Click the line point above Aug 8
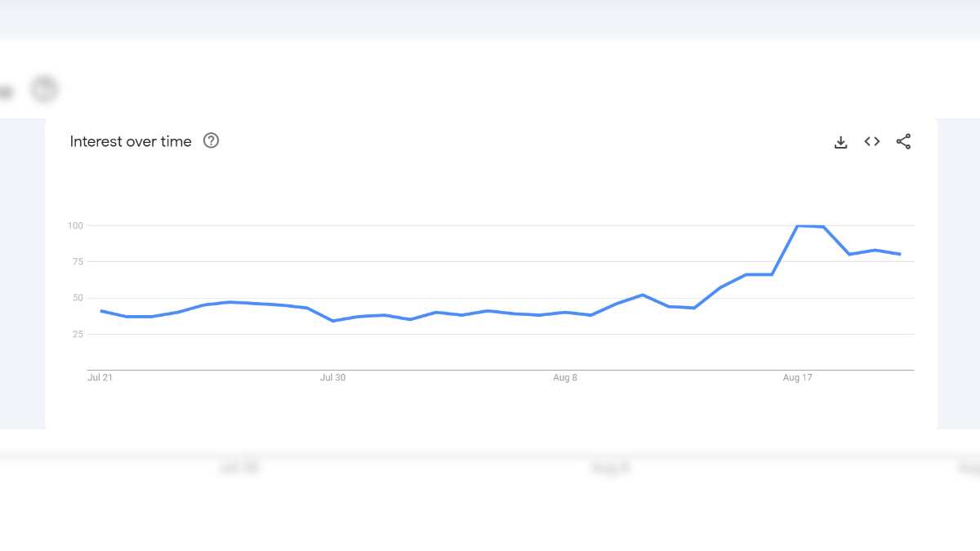Screen dimensions: 980x551 click(565, 312)
